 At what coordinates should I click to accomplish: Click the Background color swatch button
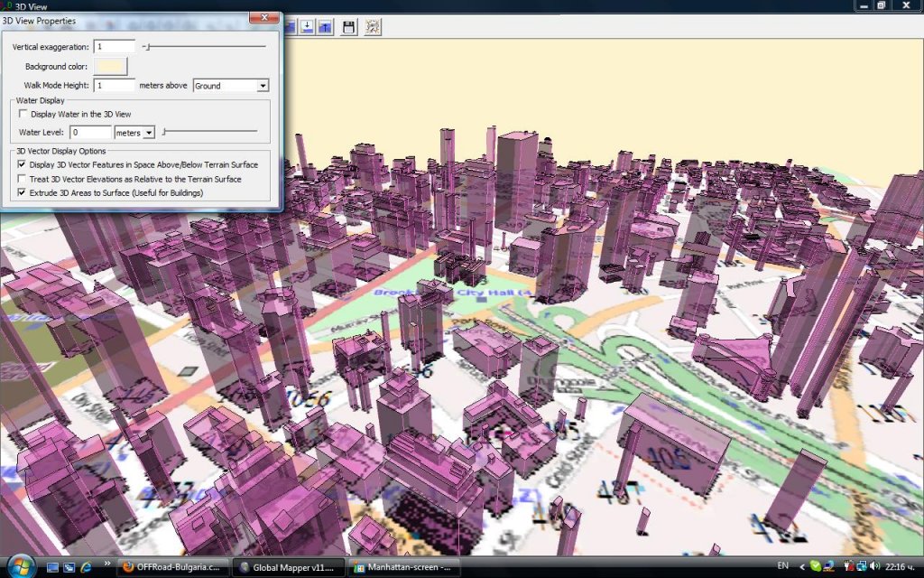pos(112,66)
